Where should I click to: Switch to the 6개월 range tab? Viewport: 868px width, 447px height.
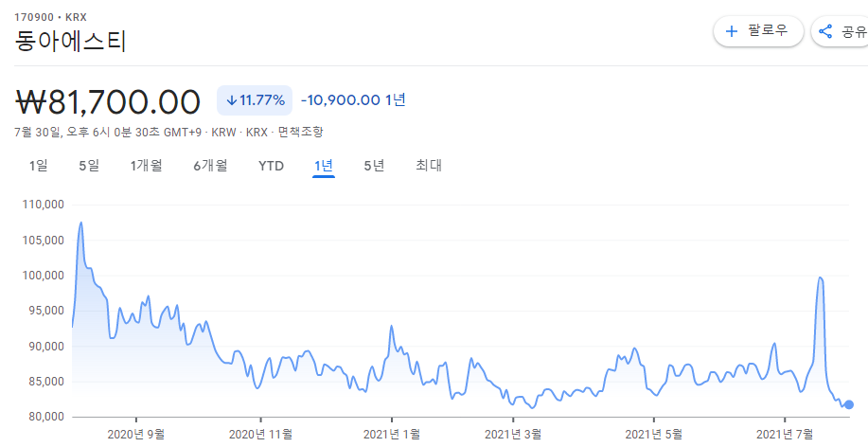point(210,166)
